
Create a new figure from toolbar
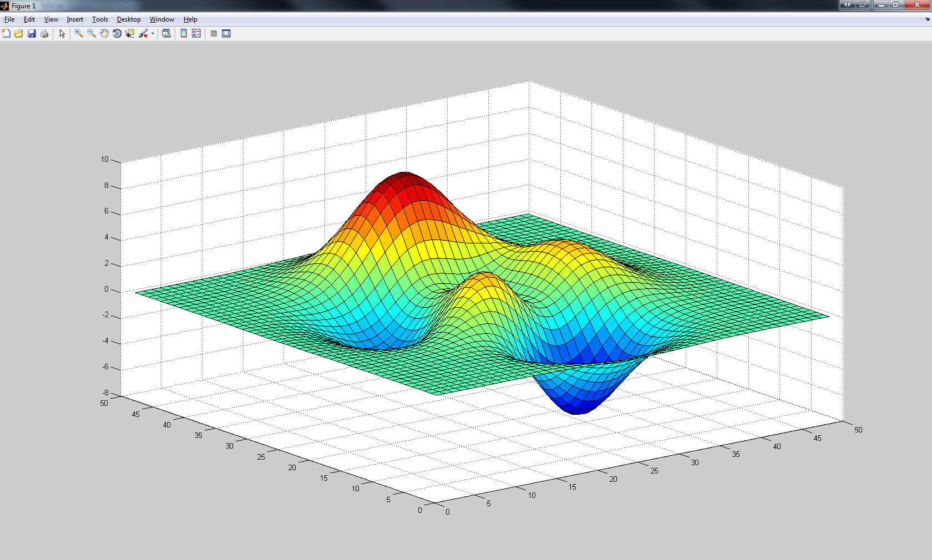(x=6, y=34)
